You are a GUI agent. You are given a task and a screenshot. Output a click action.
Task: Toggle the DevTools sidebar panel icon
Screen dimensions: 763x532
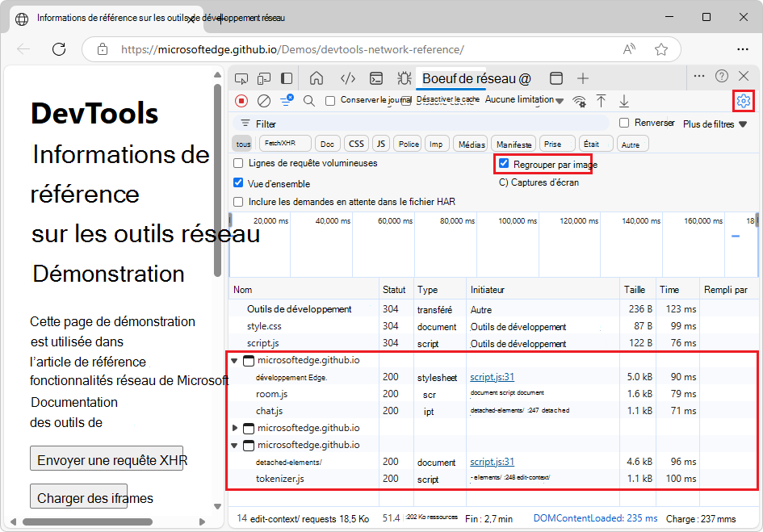(287, 78)
